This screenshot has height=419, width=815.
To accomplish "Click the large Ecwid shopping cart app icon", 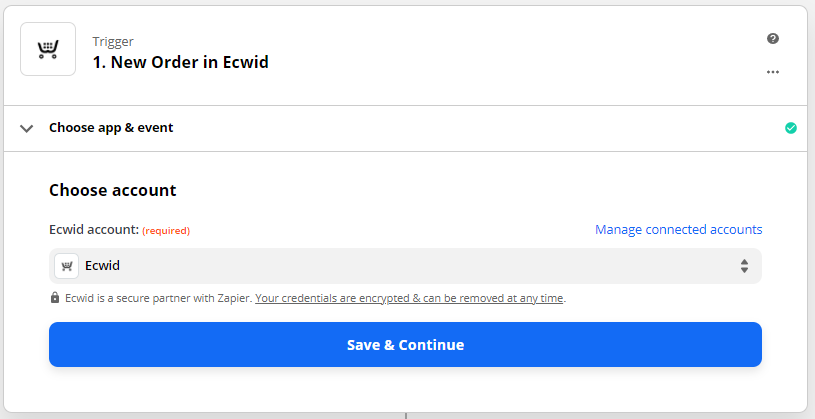I will coord(48,49).
